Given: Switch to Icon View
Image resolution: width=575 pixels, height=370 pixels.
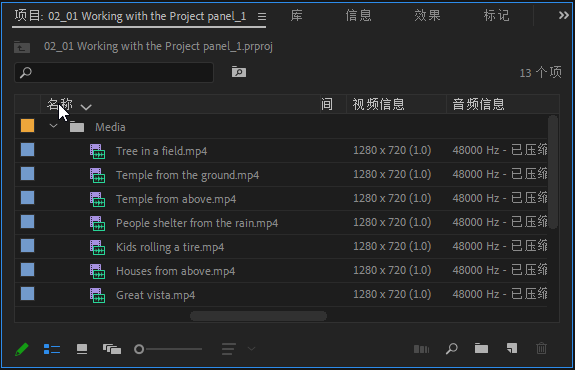Looking at the screenshot, I should pyautogui.click(x=82, y=349).
